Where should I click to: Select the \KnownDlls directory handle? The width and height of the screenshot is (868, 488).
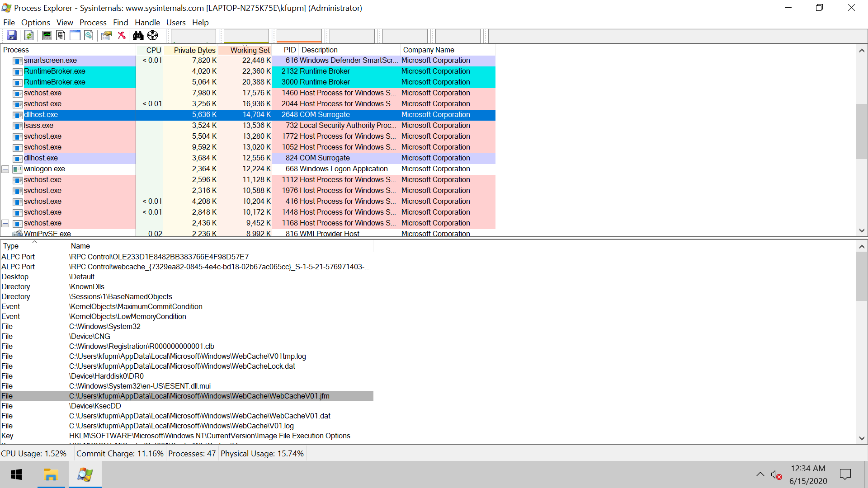tap(187, 286)
